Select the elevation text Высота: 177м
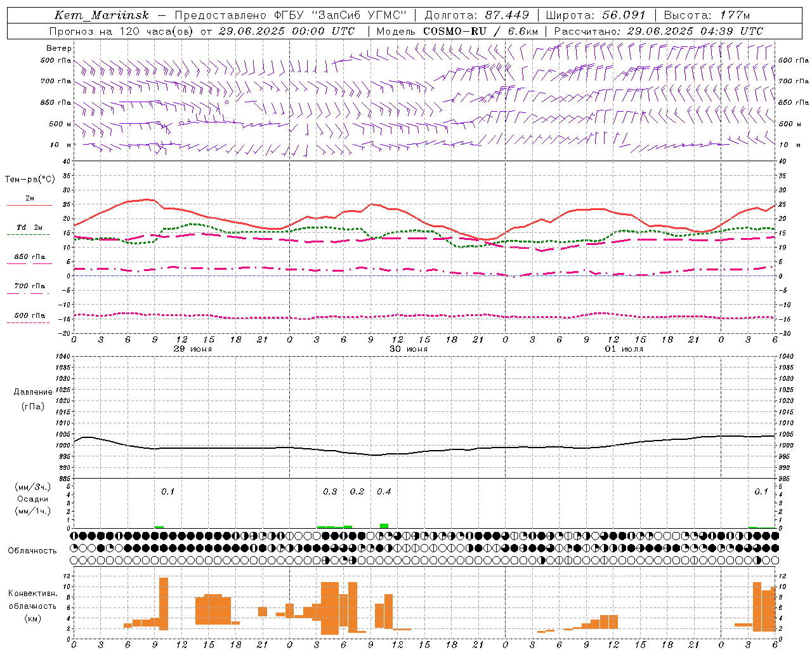Viewport: 812px width, 650px height. pyautogui.click(x=707, y=15)
